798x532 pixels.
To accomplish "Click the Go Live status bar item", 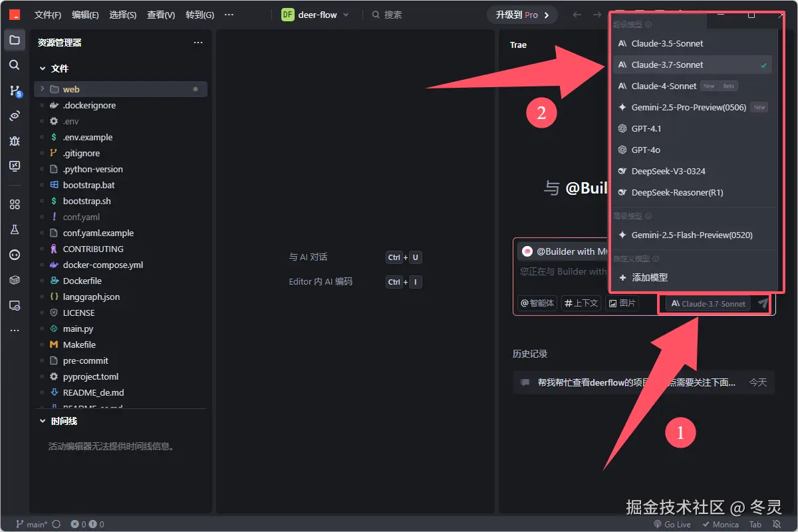I will pyautogui.click(x=672, y=524).
